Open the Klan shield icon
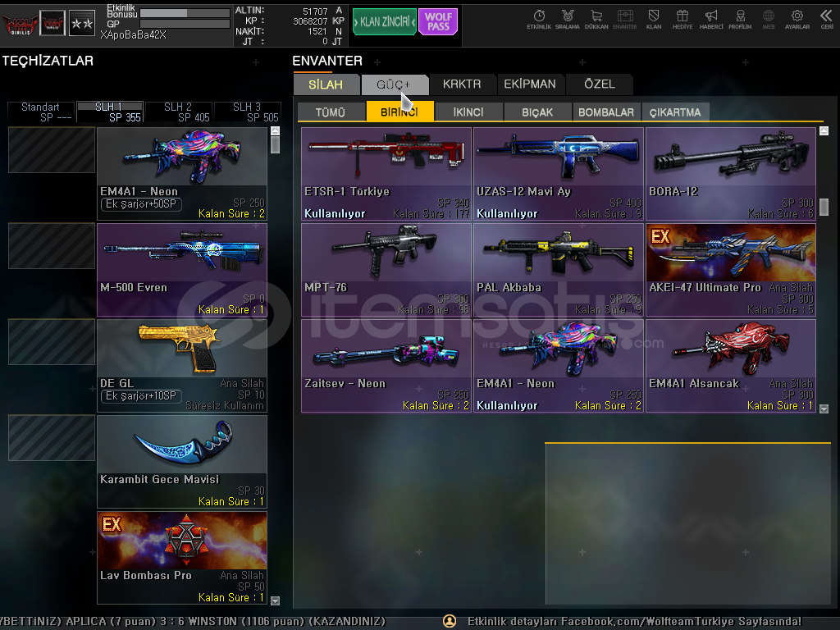The image size is (840, 630). [654, 20]
